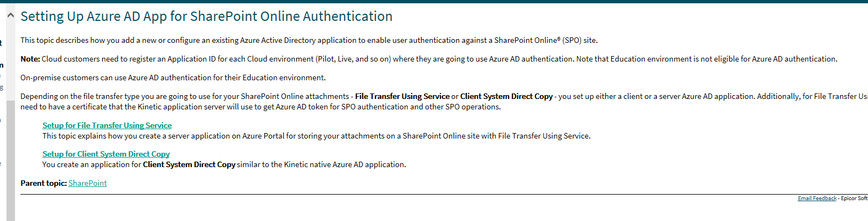Click the left vertical scrollbar thumb
The image size is (868, 221).
(10, 161)
